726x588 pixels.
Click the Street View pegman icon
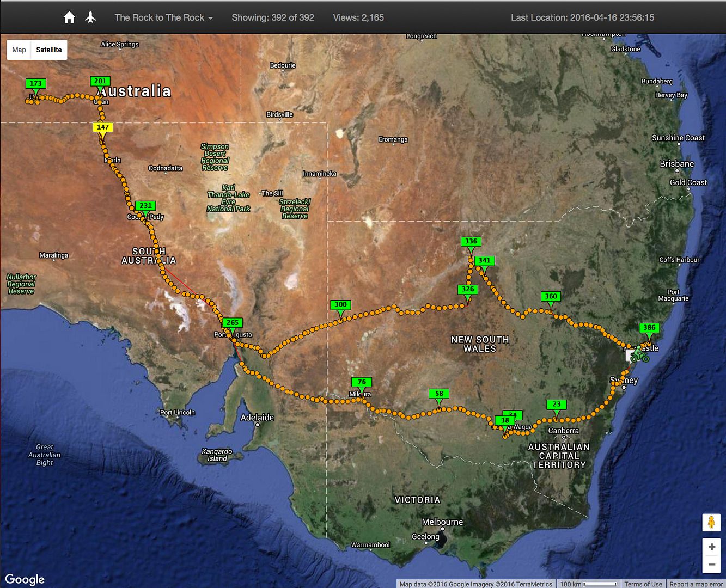pyautogui.click(x=711, y=523)
